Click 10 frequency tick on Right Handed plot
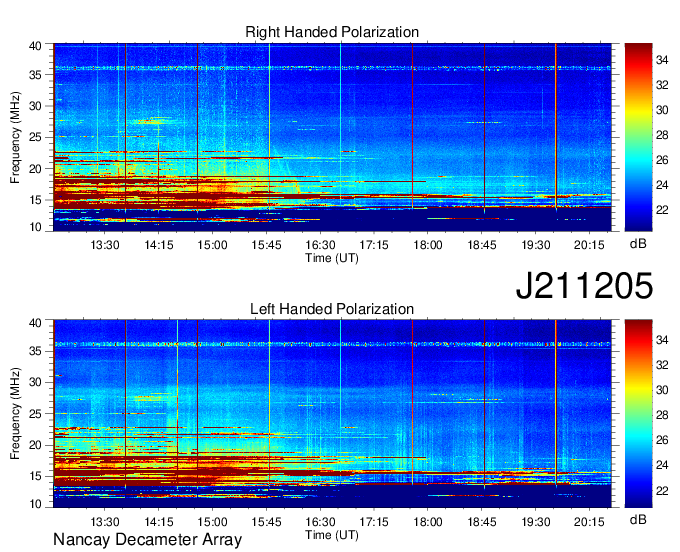Viewport: 680px width, 552px height. pos(35,227)
